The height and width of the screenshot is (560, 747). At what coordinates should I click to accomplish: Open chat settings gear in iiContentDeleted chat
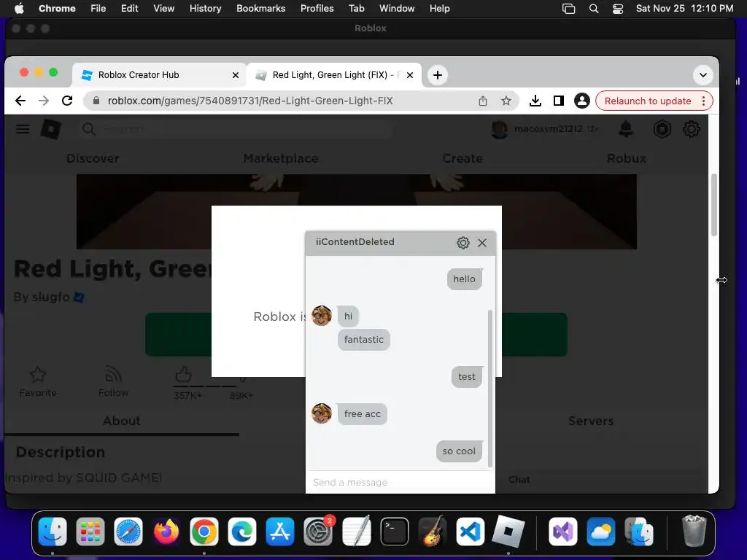pos(462,243)
